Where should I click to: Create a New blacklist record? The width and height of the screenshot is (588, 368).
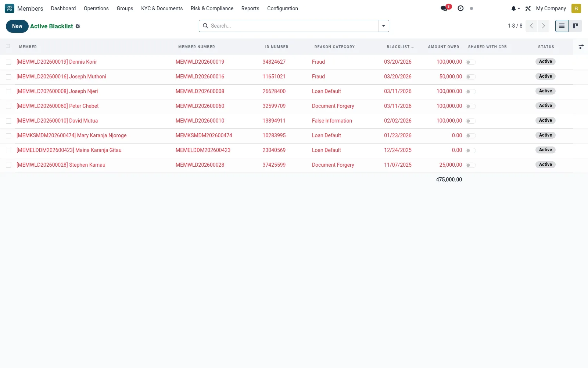[17, 26]
